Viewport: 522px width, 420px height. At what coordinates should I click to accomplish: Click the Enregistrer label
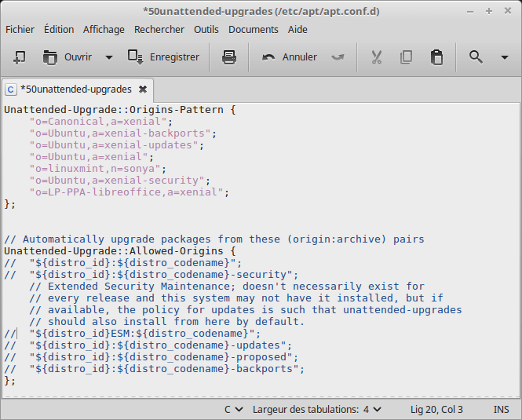[174, 57]
